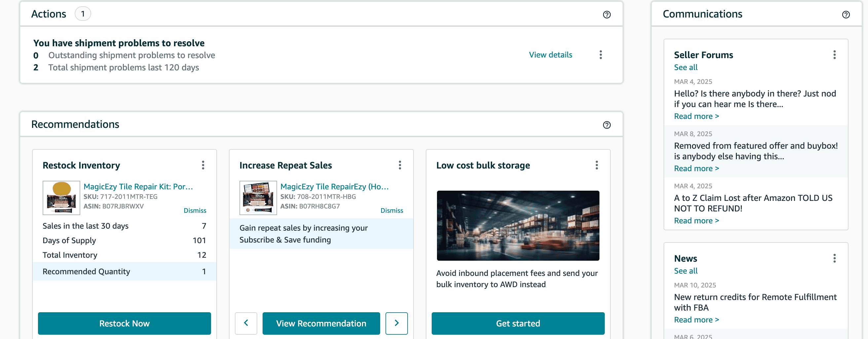This screenshot has height=339, width=868.
Task: Open help for the Recommendations section
Action: [x=606, y=125]
